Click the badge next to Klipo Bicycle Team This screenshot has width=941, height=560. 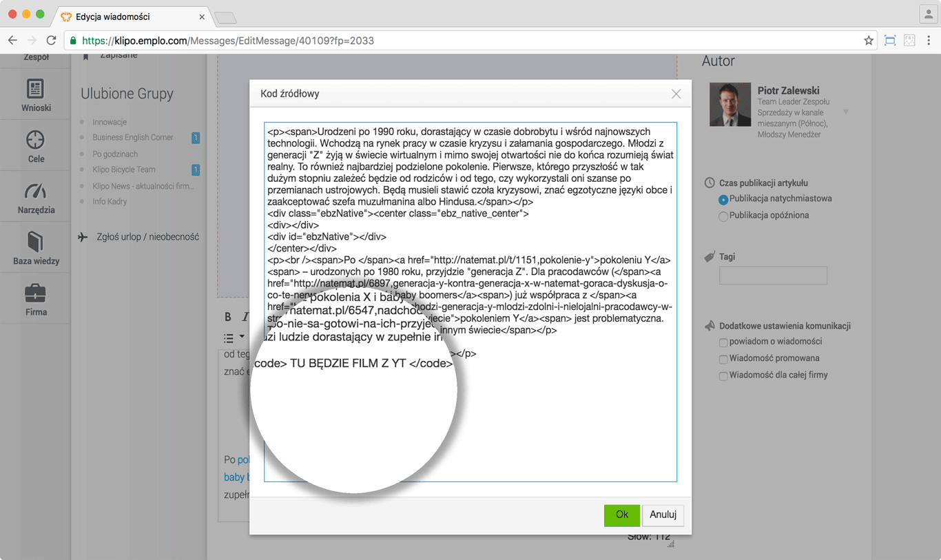(196, 169)
